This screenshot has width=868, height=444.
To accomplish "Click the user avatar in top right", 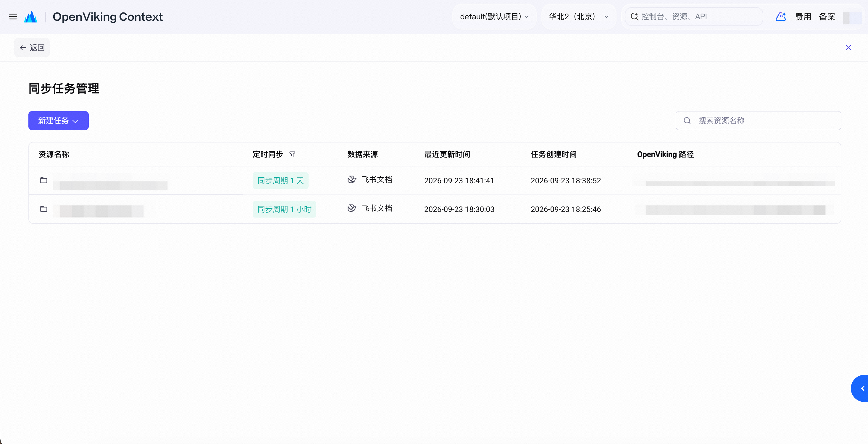I will [x=852, y=17].
